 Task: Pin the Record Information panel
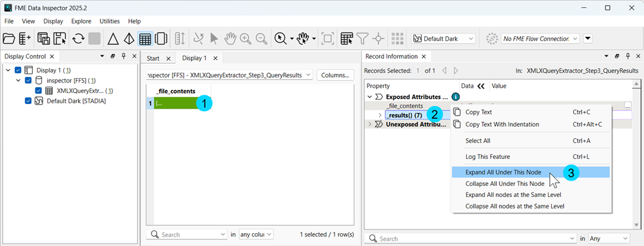628,56
